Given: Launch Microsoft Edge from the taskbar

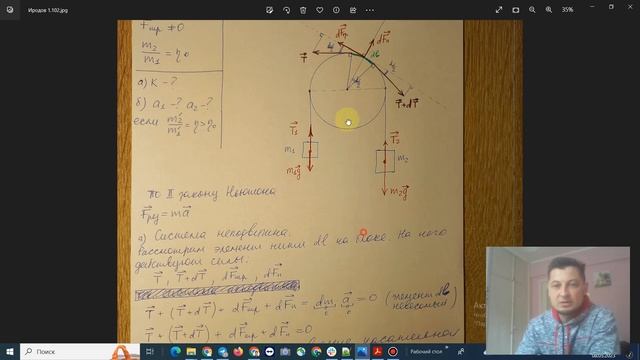Looking at the screenshot, I should [x=176, y=351].
